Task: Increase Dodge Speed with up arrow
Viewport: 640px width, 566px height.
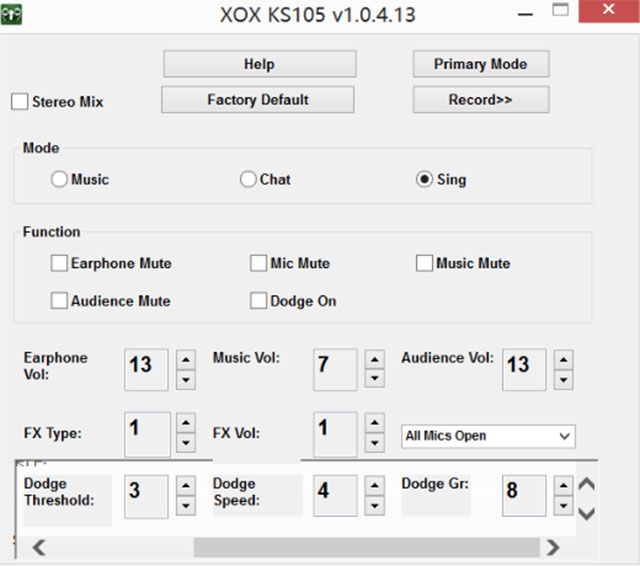Action: click(x=375, y=486)
